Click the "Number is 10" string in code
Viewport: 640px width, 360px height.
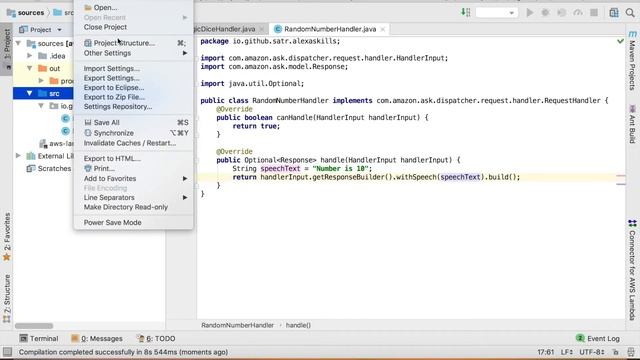point(340,169)
